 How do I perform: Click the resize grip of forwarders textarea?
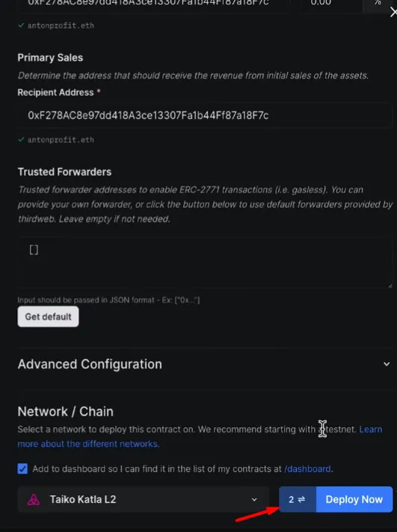[x=390, y=286]
